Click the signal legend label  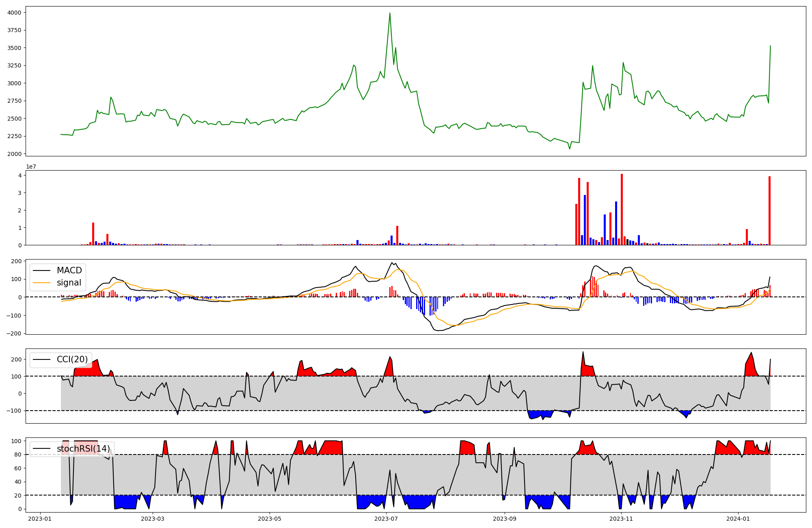[x=69, y=283]
